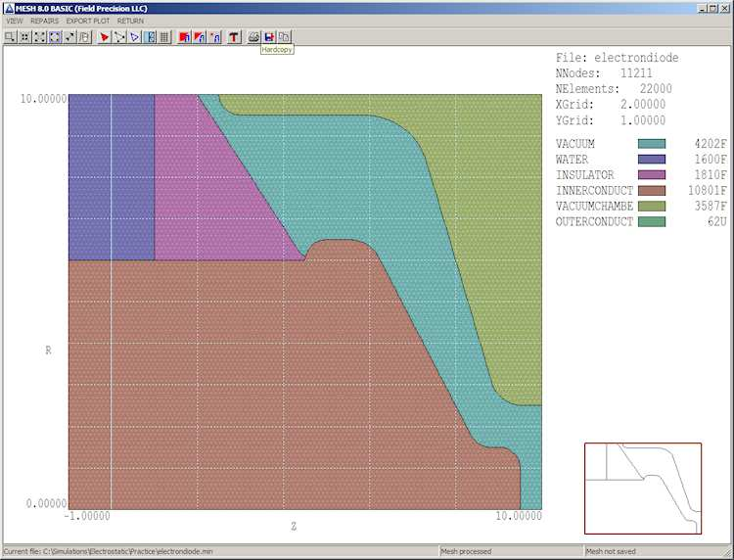734x560 pixels.
Task: Click the blue outlined arrow icon
Action: (135, 37)
